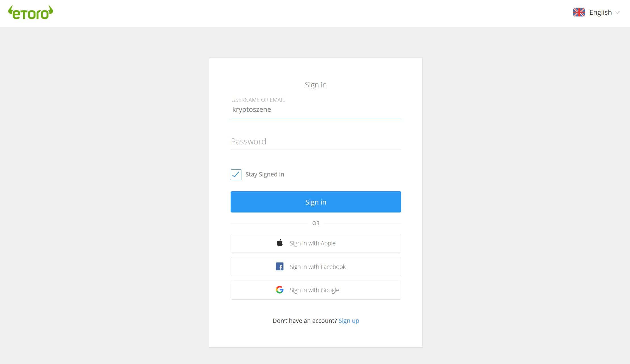The height and width of the screenshot is (364, 630).
Task: Click the OR divider text
Action: tap(316, 223)
